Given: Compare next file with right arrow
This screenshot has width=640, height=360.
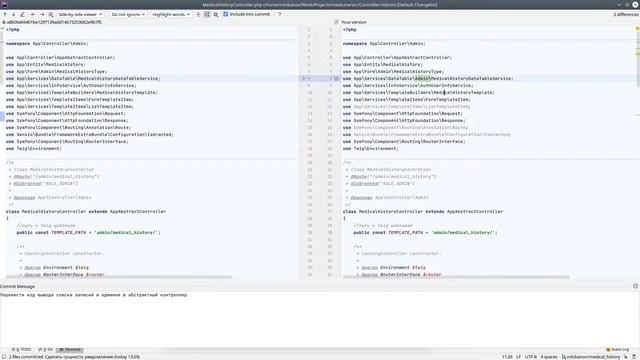Looking at the screenshot, I should (x=42, y=14).
